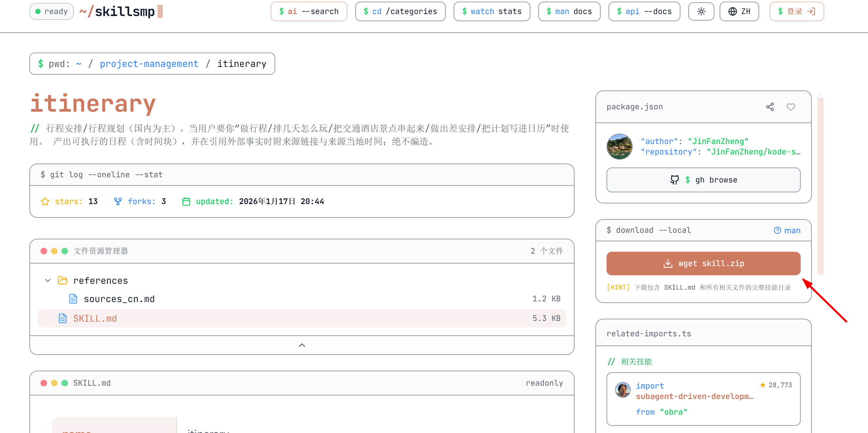Select the watch stats navigation item
The height and width of the screenshot is (433, 868).
point(492,11)
